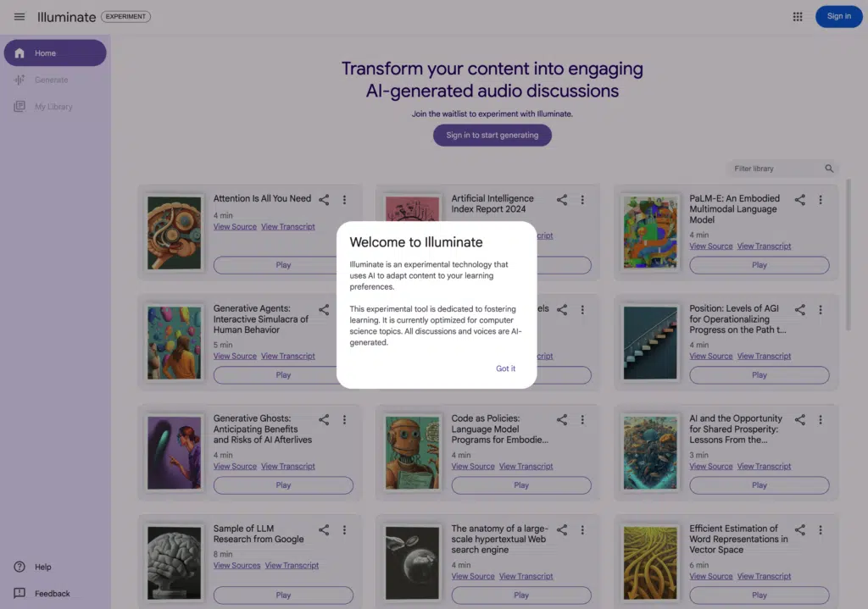Click the Illuminate logo text
Viewport: 868px width, 609px height.
pyautogui.click(x=66, y=17)
